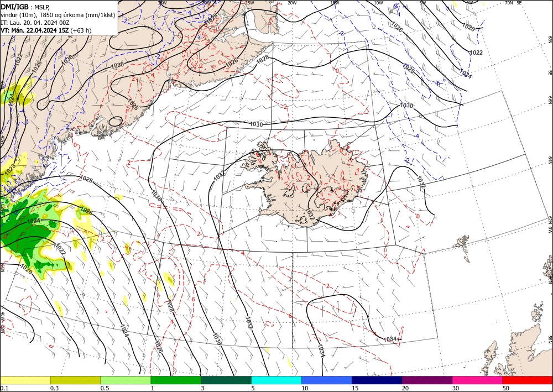553x392 pixels.
Task: Click the dark green 3 mm legend swatch
Action: pyautogui.click(x=226, y=380)
